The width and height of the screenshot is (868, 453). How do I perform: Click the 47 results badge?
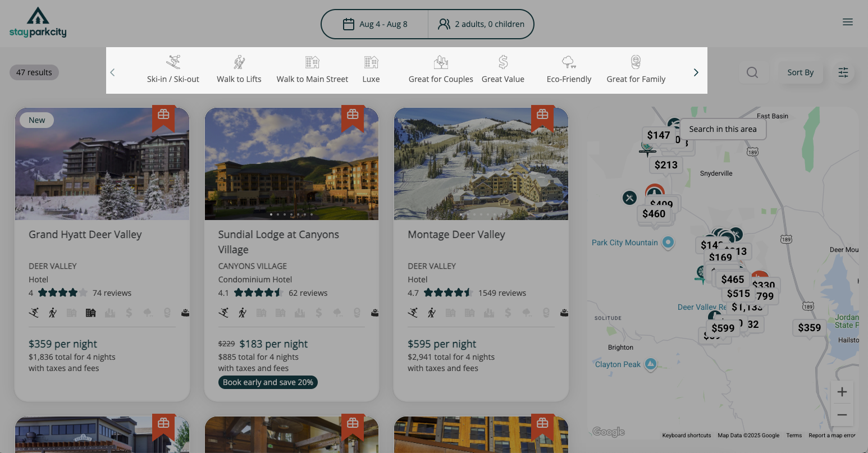[34, 72]
